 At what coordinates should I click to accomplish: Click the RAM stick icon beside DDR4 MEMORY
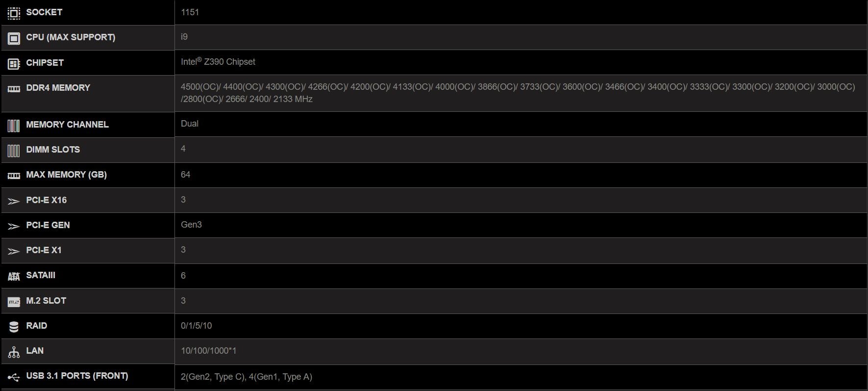point(14,89)
